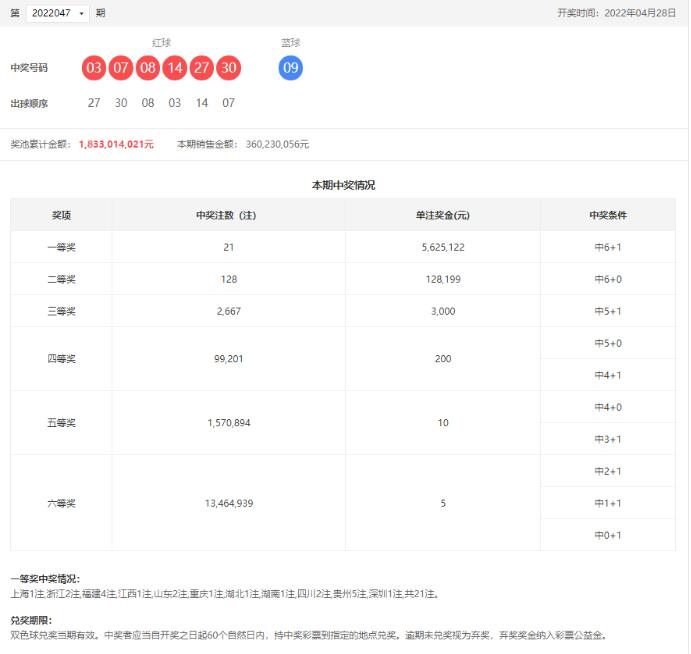
Task: Click the 中奖注数（注） column header
Action: pyautogui.click(x=227, y=216)
